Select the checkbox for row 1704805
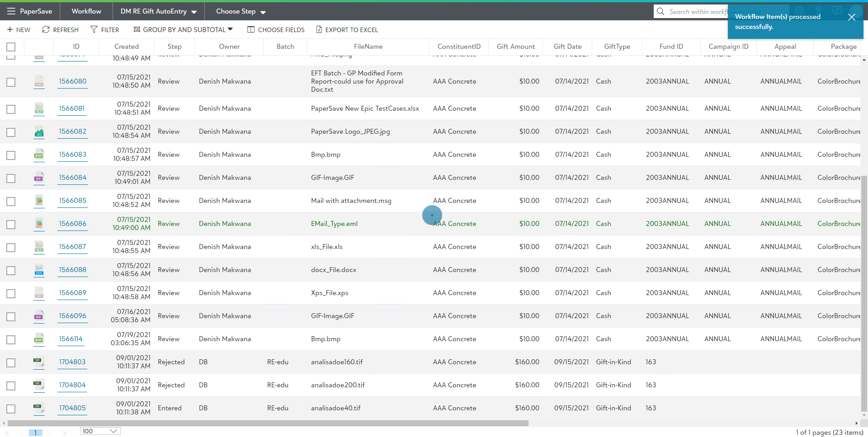Screen dimensions: 868x437 pyautogui.click(x=11, y=409)
